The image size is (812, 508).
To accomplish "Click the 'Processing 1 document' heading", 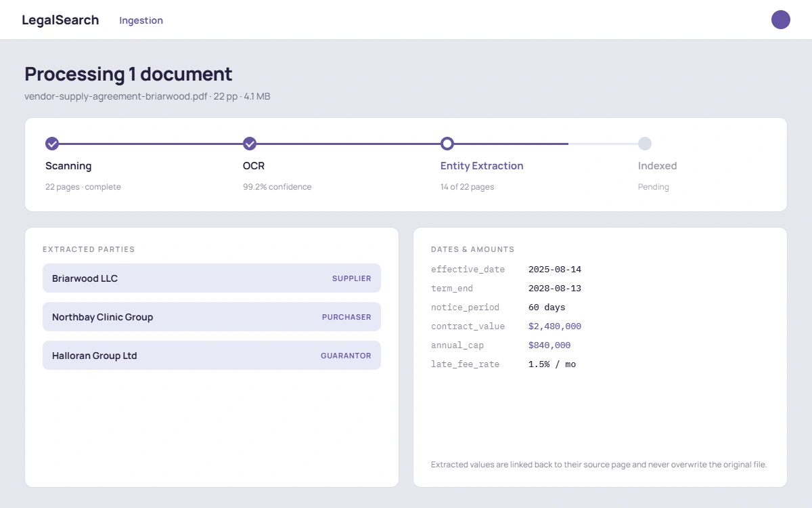I will (129, 74).
